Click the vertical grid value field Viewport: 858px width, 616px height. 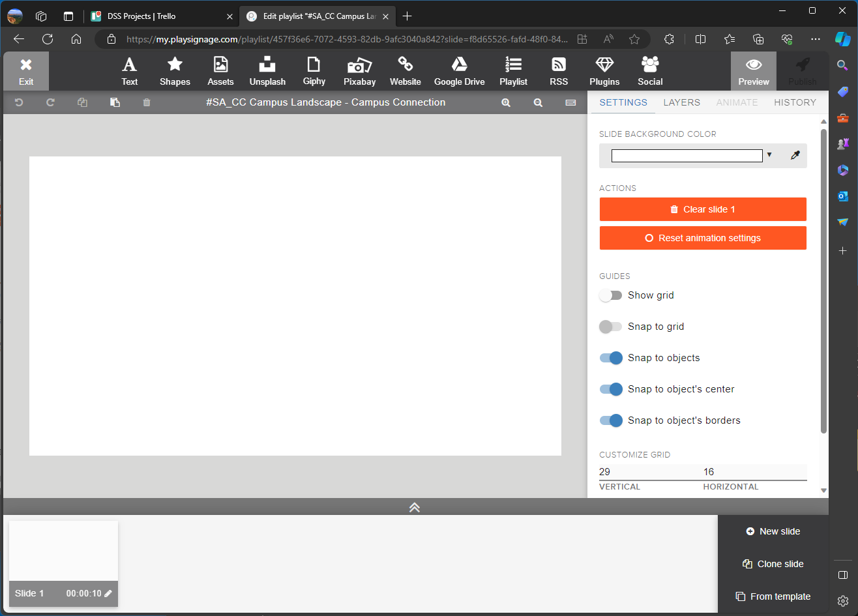tap(649, 472)
